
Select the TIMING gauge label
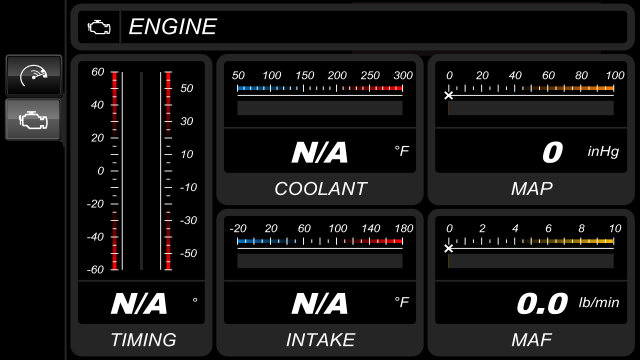(143, 340)
